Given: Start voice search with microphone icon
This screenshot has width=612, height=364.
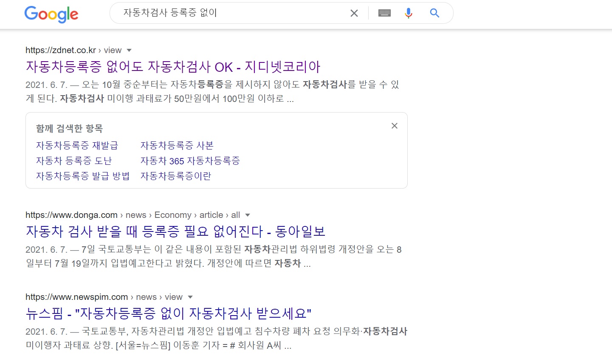Looking at the screenshot, I should (409, 13).
